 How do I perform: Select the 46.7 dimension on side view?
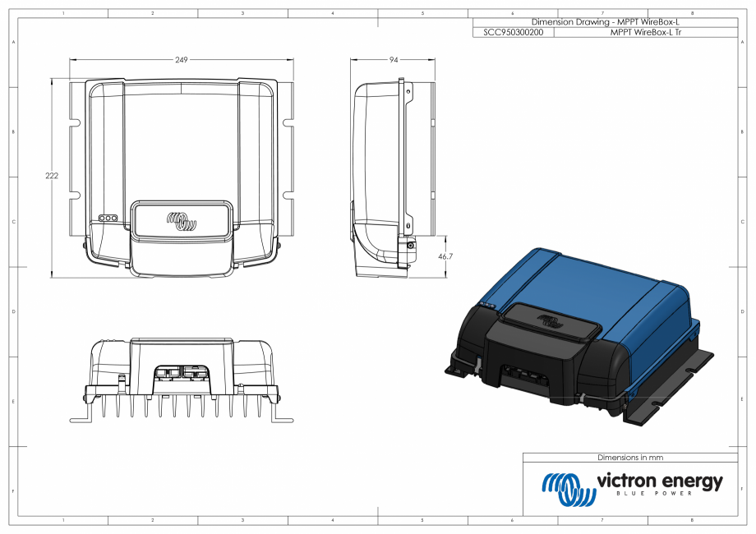tap(446, 255)
